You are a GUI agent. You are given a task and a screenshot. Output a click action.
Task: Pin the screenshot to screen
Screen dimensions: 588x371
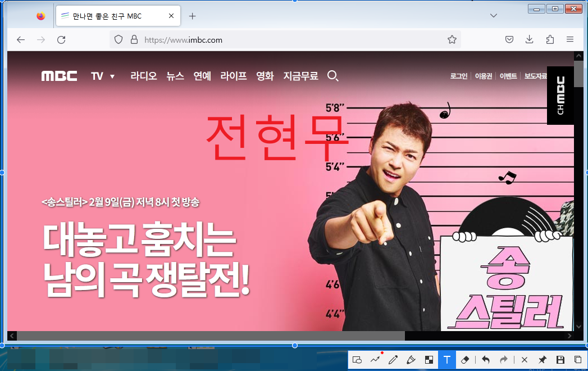pyautogui.click(x=543, y=360)
